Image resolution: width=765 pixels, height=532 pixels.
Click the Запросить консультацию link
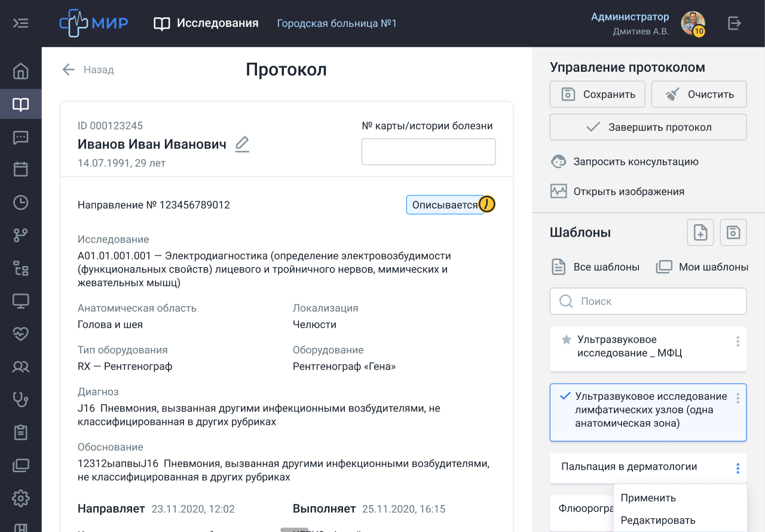click(x=635, y=161)
